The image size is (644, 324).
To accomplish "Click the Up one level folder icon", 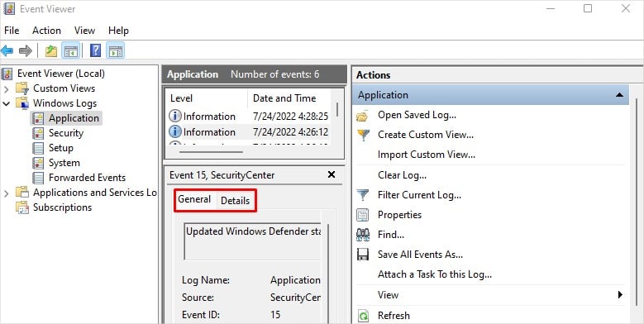I will (x=51, y=51).
